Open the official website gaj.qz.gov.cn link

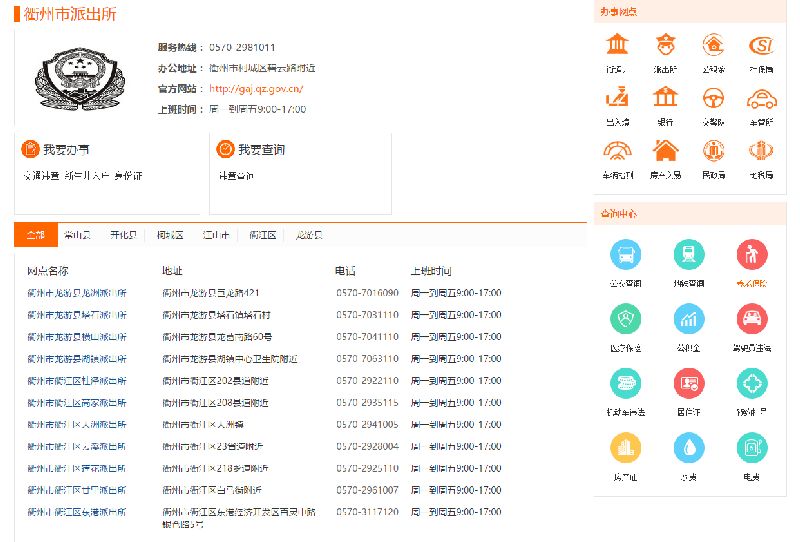(256, 88)
